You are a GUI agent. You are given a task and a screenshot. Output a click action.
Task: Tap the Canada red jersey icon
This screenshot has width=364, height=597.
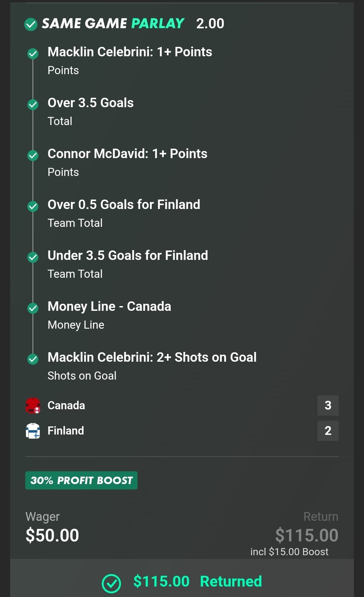pos(33,405)
